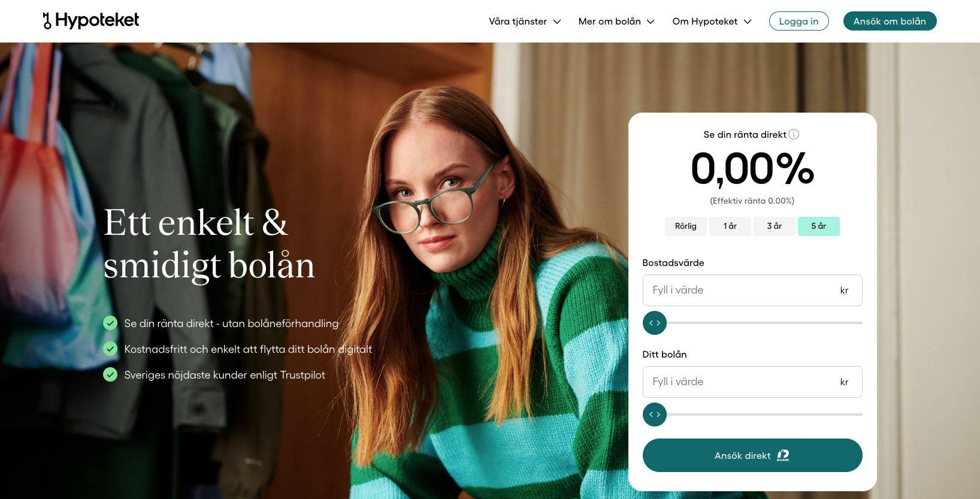Select the 1 år fixed rate option
Screen dimensions: 980x499
pos(730,226)
